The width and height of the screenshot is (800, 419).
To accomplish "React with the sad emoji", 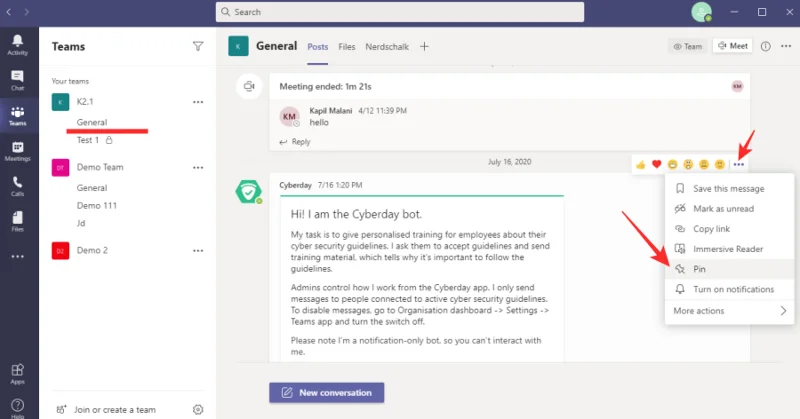I will point(704,164).
